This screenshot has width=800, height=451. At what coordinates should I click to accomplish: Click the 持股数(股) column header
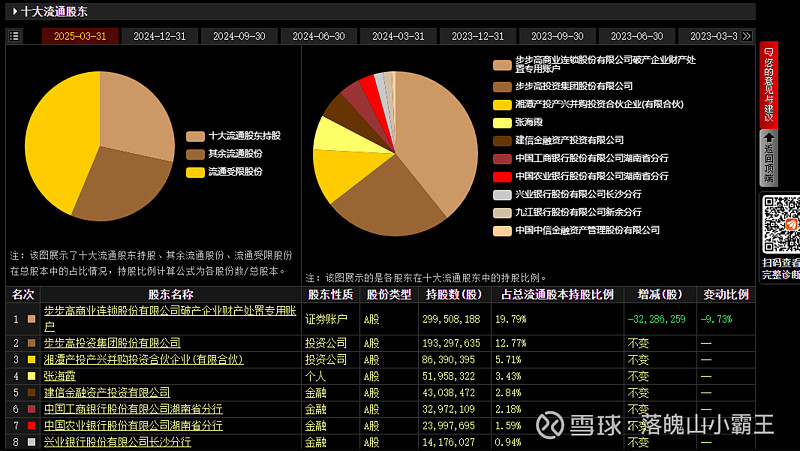point(455,294)
